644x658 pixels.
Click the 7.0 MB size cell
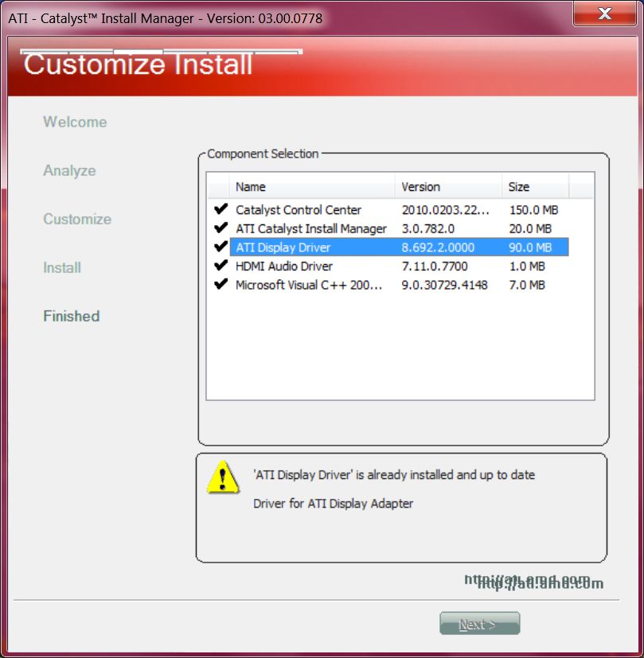point(527,286)
